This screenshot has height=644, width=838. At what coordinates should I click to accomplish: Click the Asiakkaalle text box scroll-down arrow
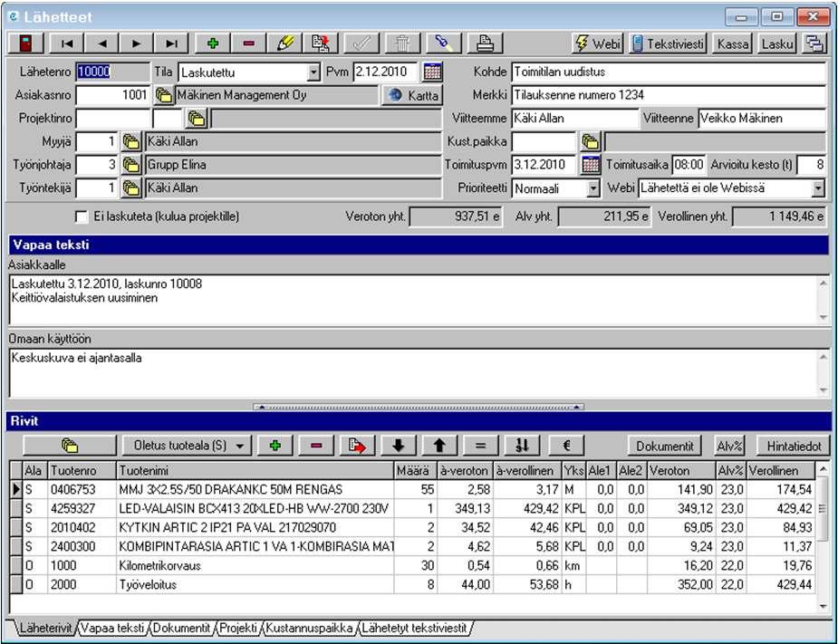pos(823,317)
